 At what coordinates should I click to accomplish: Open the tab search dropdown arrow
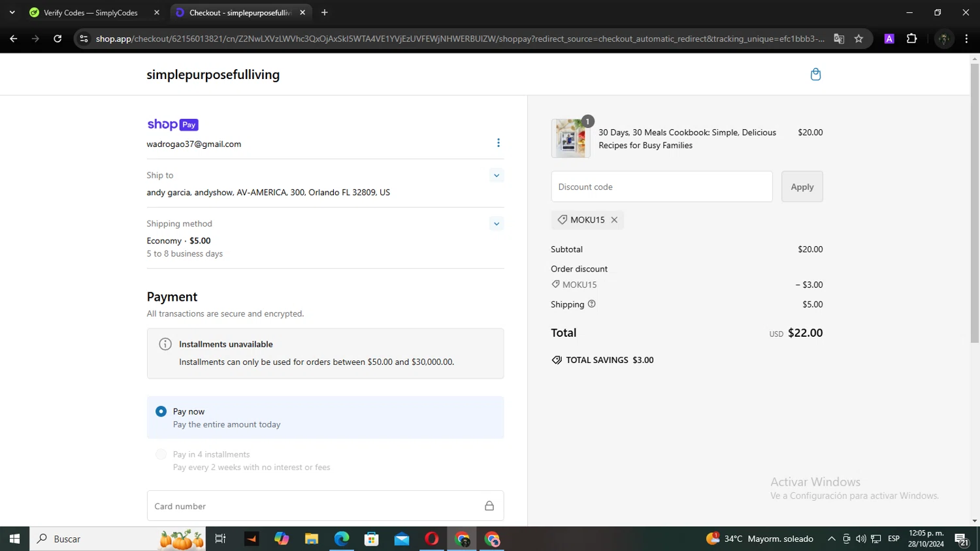(12, 12)
